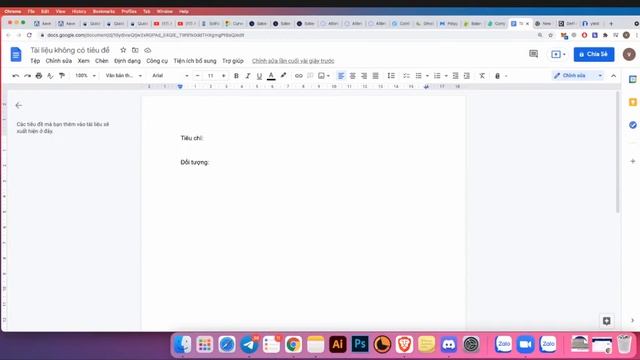Open the Tasks side panel icon

(x=633, y=125)
